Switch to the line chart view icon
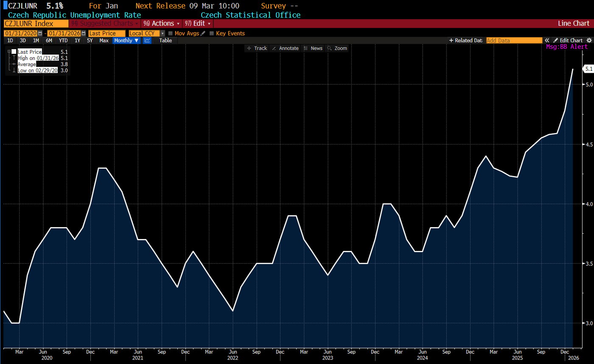This screenshot has width=594, height=364. tap(147, 40)
